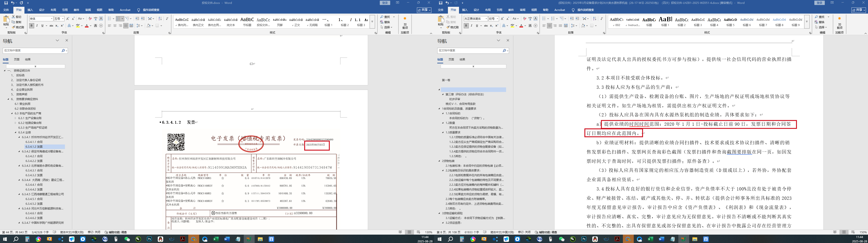Open enclosed character tool in 投标文件 window
868x243 pixels.
pyautogui.click(x=101, y=26)
